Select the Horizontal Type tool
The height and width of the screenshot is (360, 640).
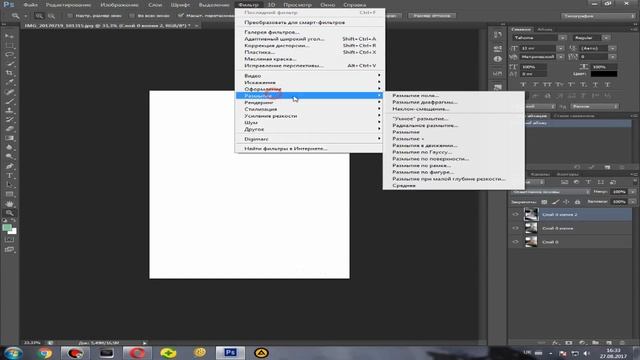(9, 176)
